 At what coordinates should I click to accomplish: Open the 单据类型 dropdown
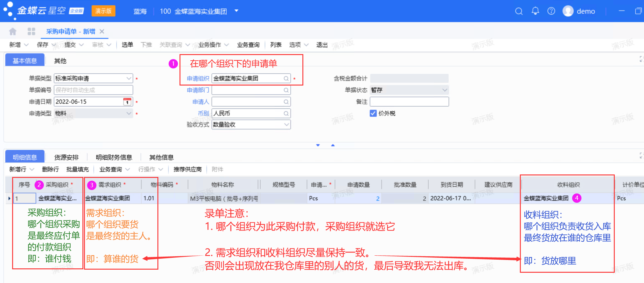click(129, 78)
